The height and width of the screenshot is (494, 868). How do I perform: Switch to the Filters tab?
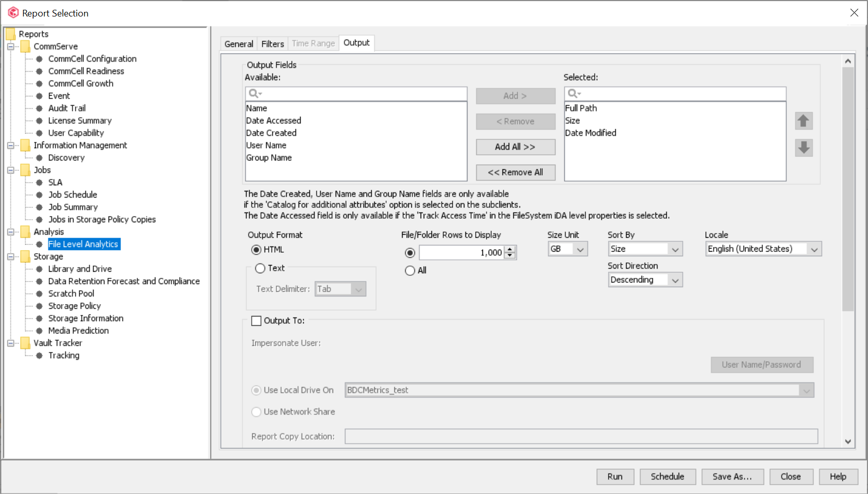pyautogui.click(x=272, y=43)
